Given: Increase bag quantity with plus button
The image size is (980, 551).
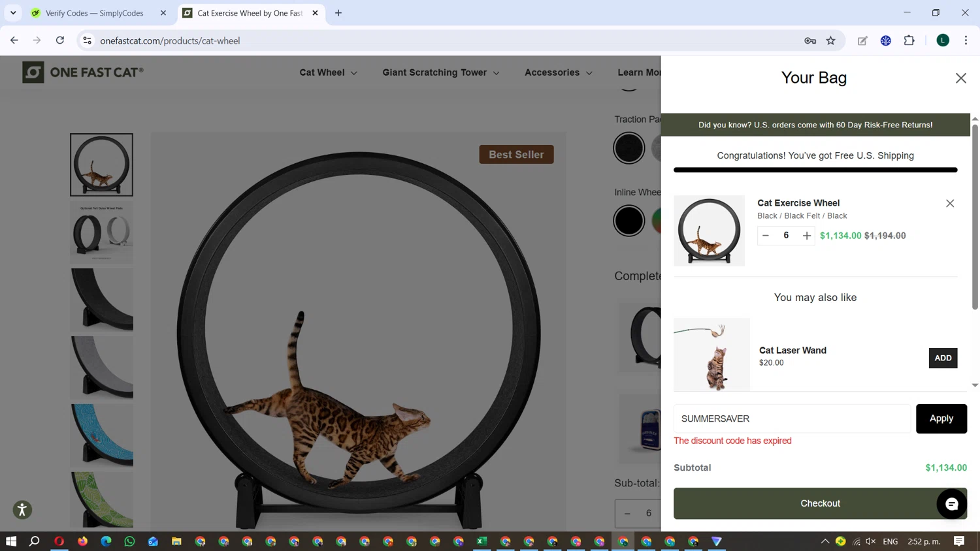Looking at the screenshot, I should coord(807,236).
